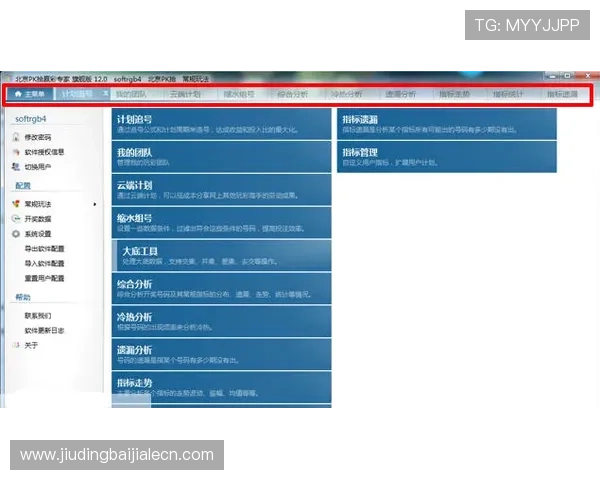Click the 软件授权信息 icon

tap(16, 152)
